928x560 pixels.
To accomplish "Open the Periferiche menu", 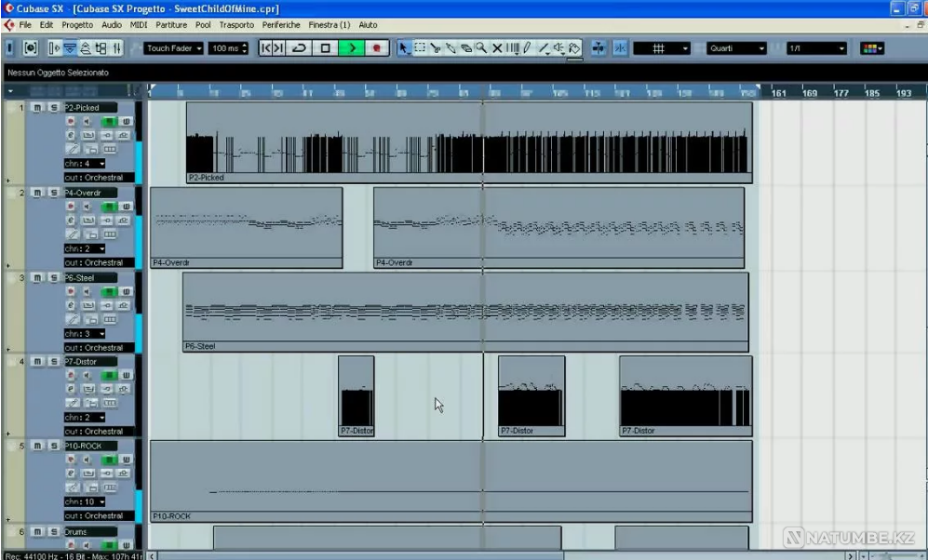I will (280, 24).
